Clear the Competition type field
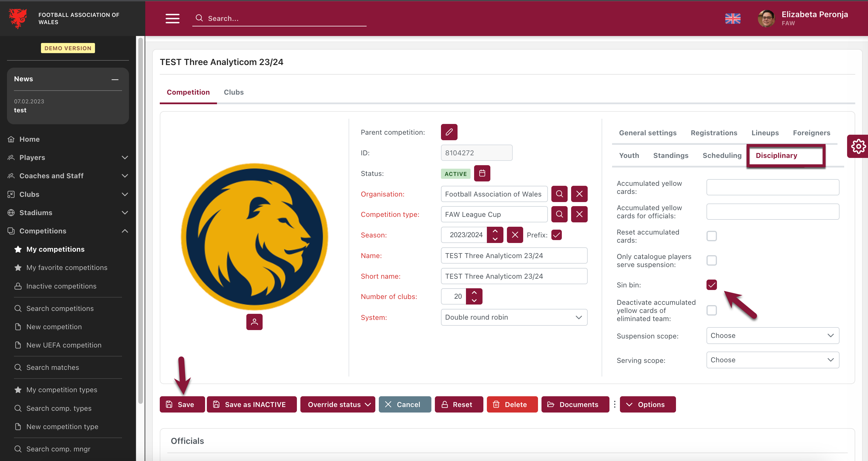This screenshot has width=868, height=461. (579, 214)
